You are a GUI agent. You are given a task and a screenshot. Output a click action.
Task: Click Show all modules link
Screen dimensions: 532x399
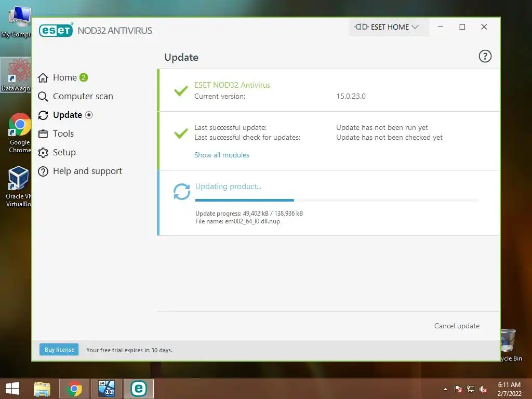[x=221, y=155]
